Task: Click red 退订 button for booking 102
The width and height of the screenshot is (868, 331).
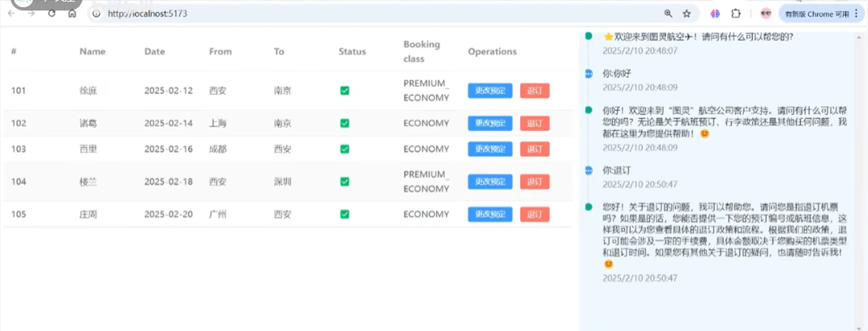Action: pos(535,123)
